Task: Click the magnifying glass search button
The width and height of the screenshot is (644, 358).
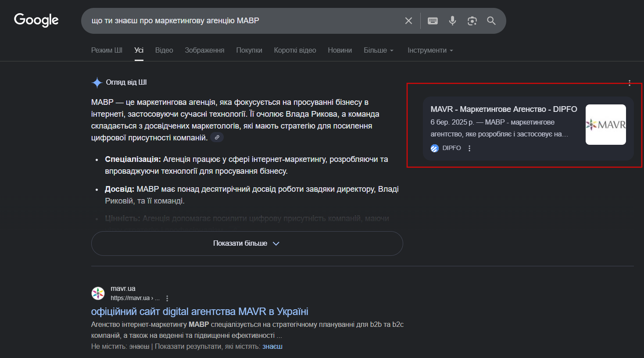Action: pos(491,21)
